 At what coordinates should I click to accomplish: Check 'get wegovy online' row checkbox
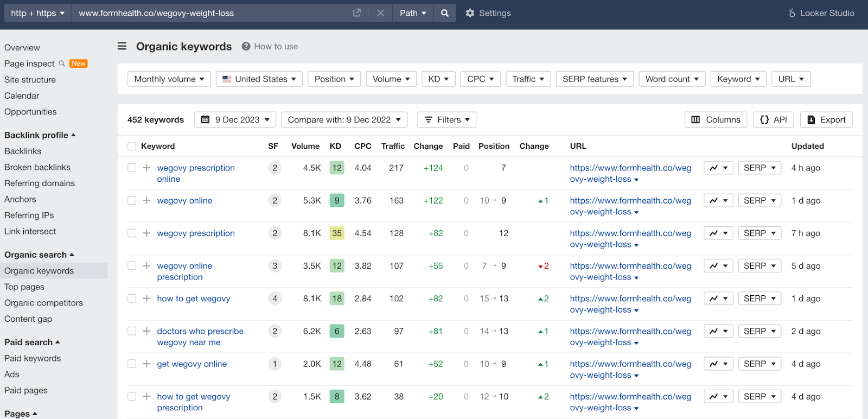click(x=132, y=364)
